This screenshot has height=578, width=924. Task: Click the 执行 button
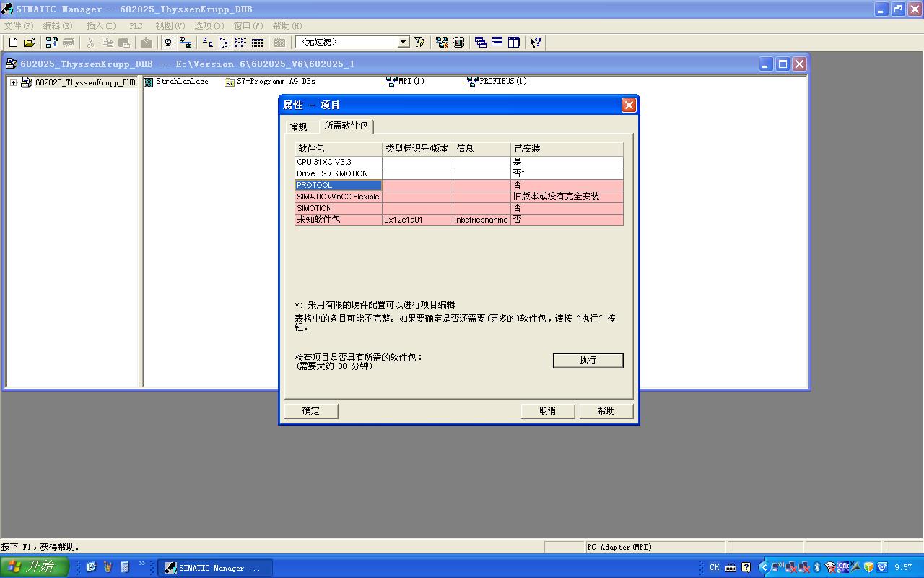click(x=588, y=361)
